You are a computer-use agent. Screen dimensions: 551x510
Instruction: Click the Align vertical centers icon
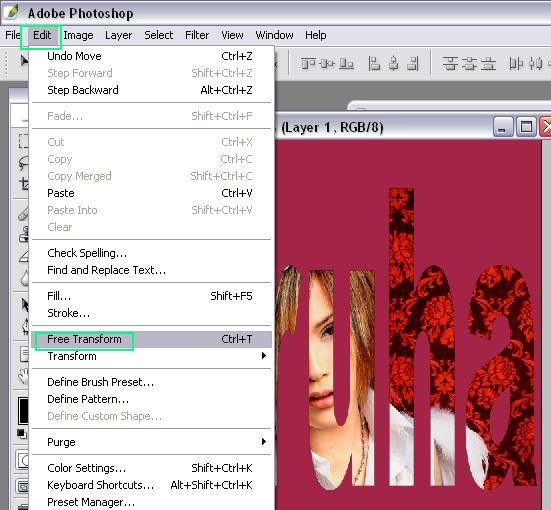tap(327, 64)
